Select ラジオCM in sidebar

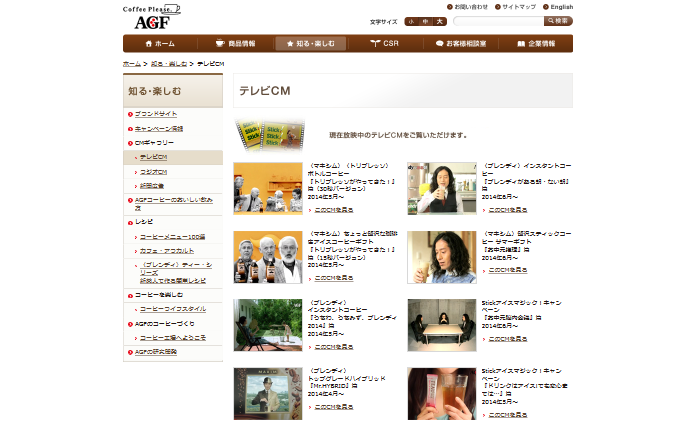pos(154,172)
